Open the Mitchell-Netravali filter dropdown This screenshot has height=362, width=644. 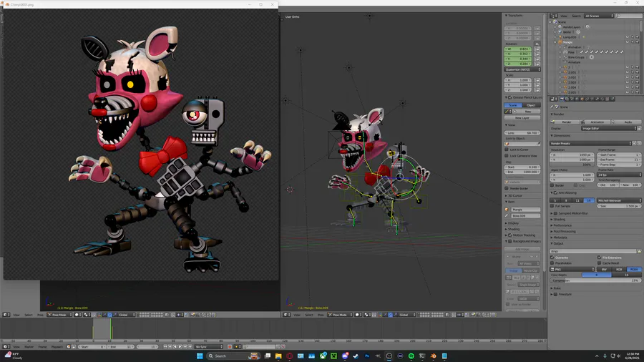click(x=620, y=200)
